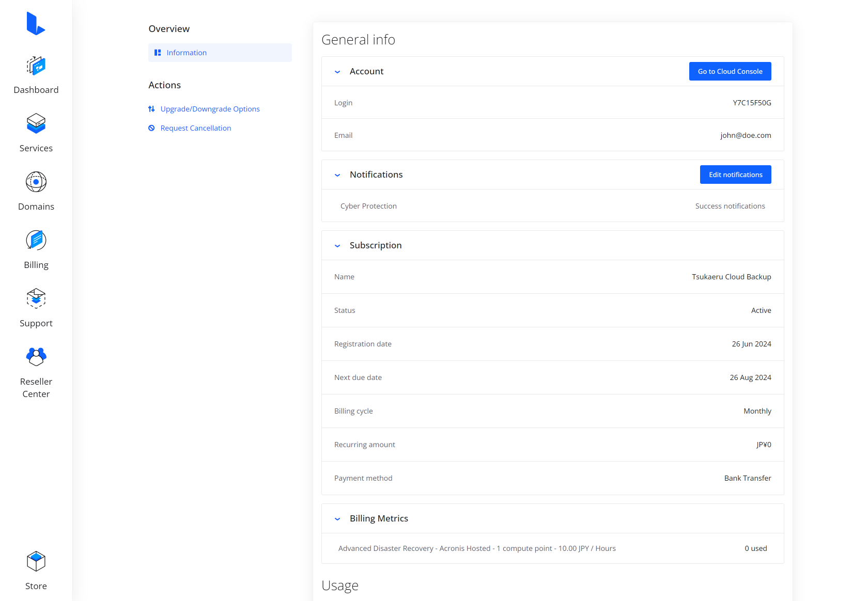Click Go to Cloud Console button
The height and width of the screenshot is (601, 868).
pyautogui.click(x=730, y=71)
